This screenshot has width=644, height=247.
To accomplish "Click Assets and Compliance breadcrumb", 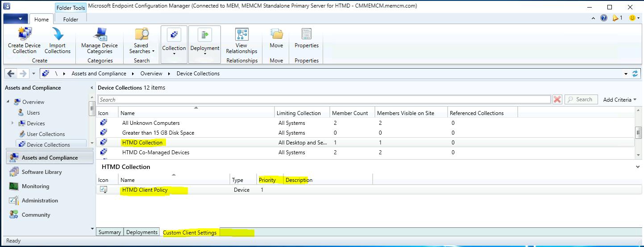I will [x=99, y=74].
